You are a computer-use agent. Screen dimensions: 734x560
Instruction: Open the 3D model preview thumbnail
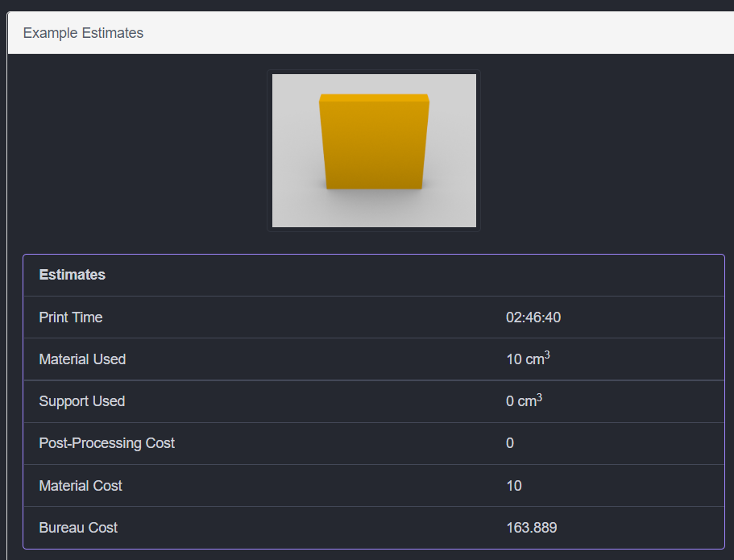click(374, 151)
